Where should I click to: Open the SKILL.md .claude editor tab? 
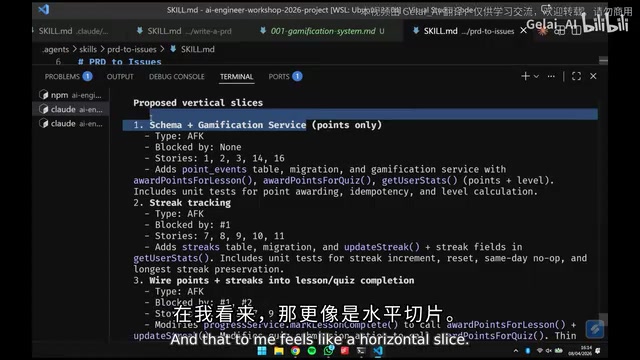73,31
